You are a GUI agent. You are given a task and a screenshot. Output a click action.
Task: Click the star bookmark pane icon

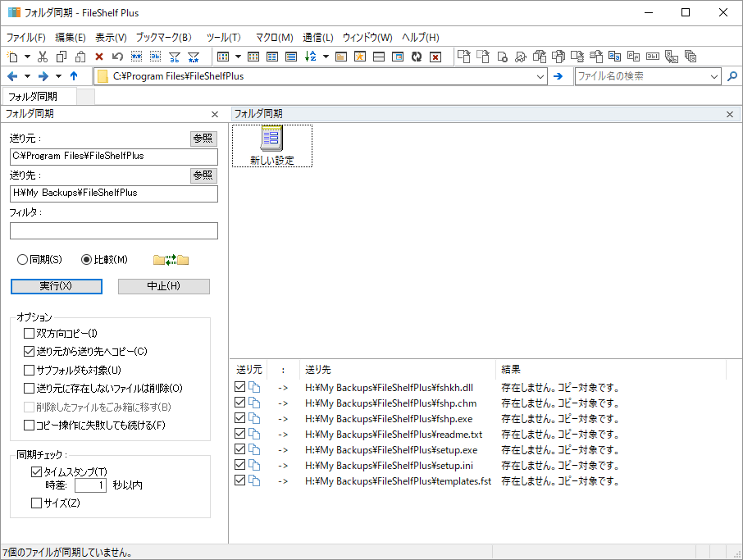tap(360, 57)
